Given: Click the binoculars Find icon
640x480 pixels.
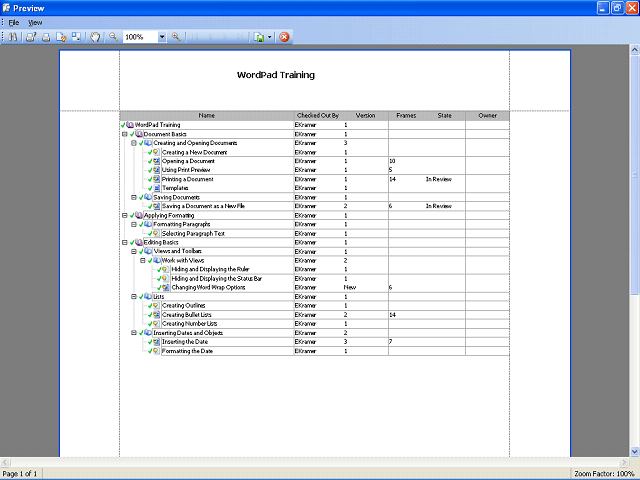Looking at the screenshot, I should click(x=13, y=37).
